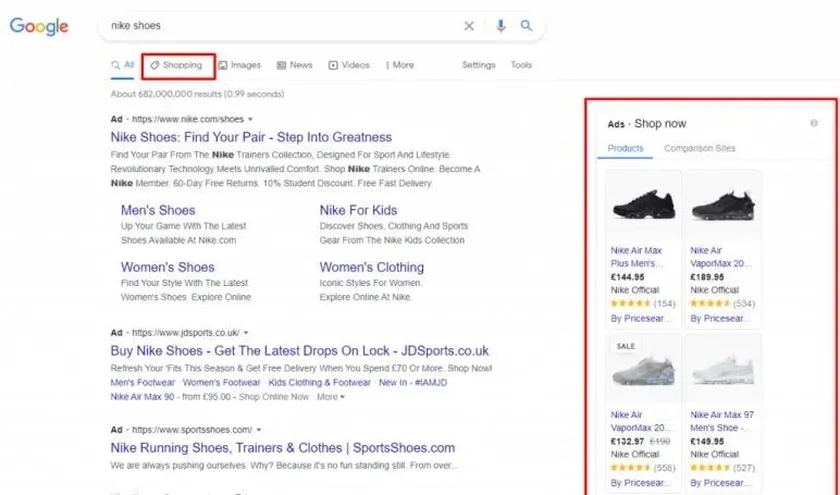
Task: Open the Nike Air Max 90 price link
Action: click(x=142, y=397)
